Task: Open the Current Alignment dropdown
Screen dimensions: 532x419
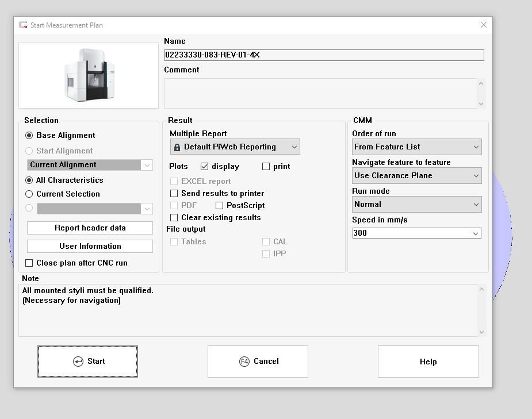Action: (147, 165)
